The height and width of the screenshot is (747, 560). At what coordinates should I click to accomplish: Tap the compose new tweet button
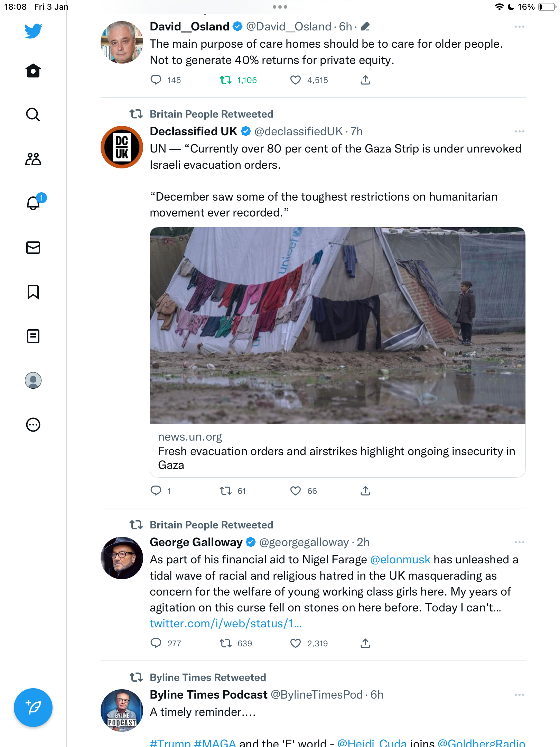pos(33,708)
